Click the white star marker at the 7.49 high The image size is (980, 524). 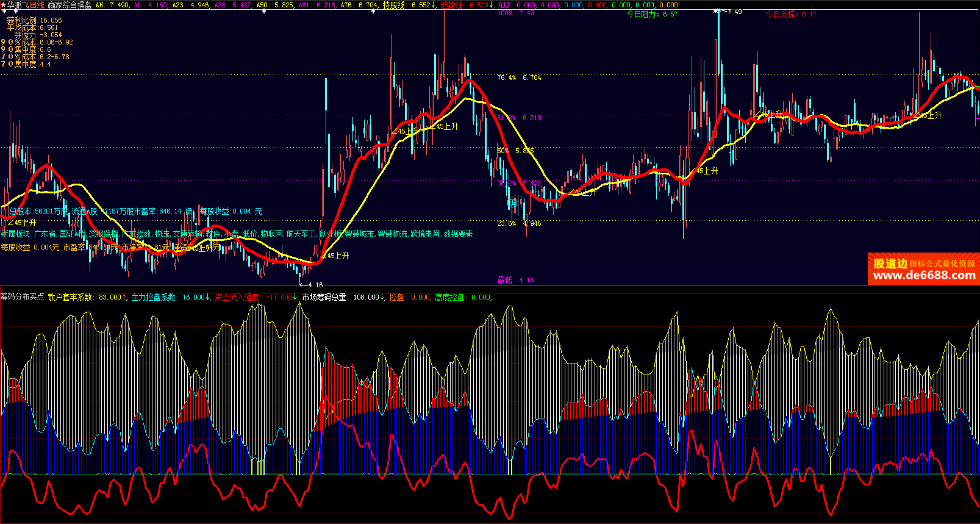tap(717, 11)
